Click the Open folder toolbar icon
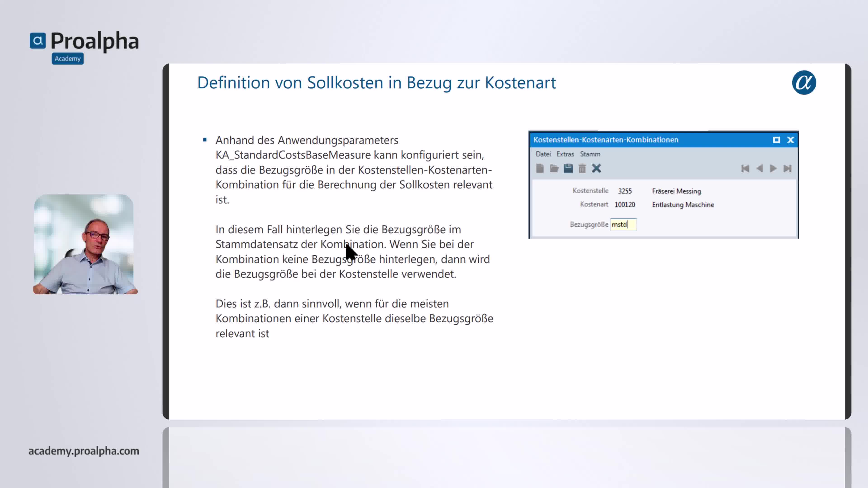Screen dimensions: 868x488 554,168
